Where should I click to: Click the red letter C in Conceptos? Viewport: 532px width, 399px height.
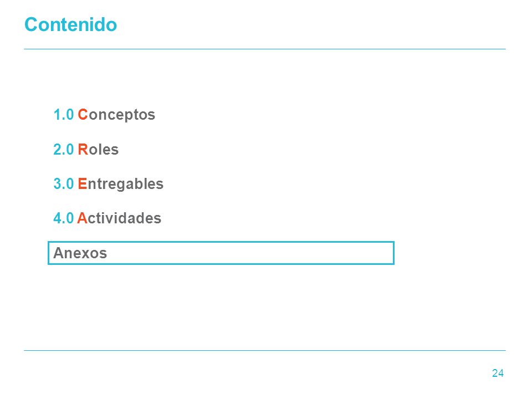[83, 114]
